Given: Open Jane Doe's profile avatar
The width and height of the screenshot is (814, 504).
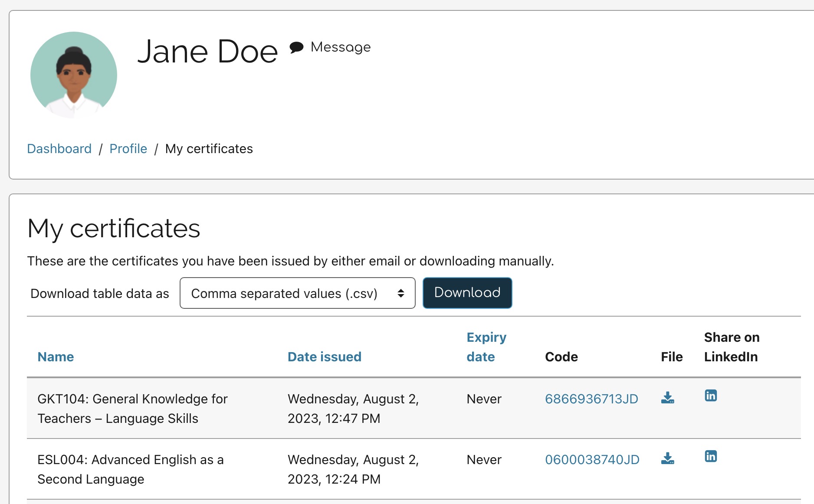Looking at the screenshot, I should click(74, 75).
